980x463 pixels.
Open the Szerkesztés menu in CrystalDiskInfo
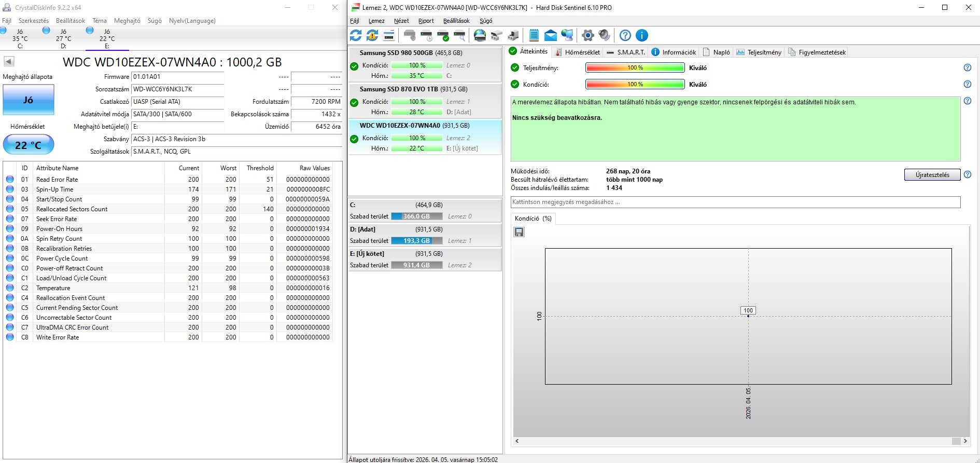34,21
